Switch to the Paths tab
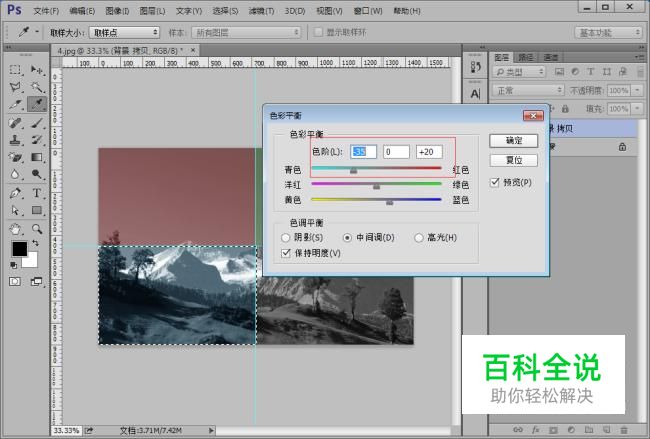 tap(526, 57)
